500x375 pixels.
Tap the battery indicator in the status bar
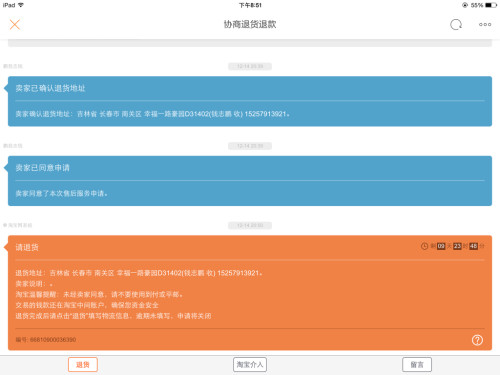(x=491, y=5)
